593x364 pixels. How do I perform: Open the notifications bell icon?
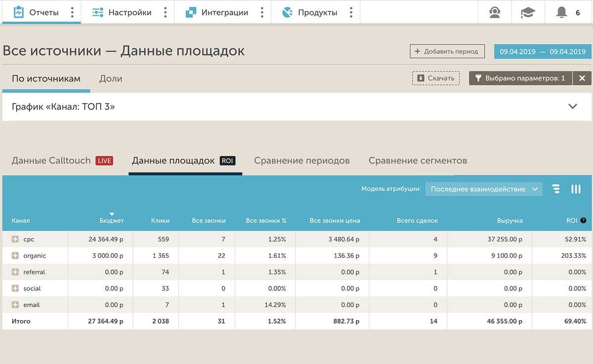(x=561, y=12)
